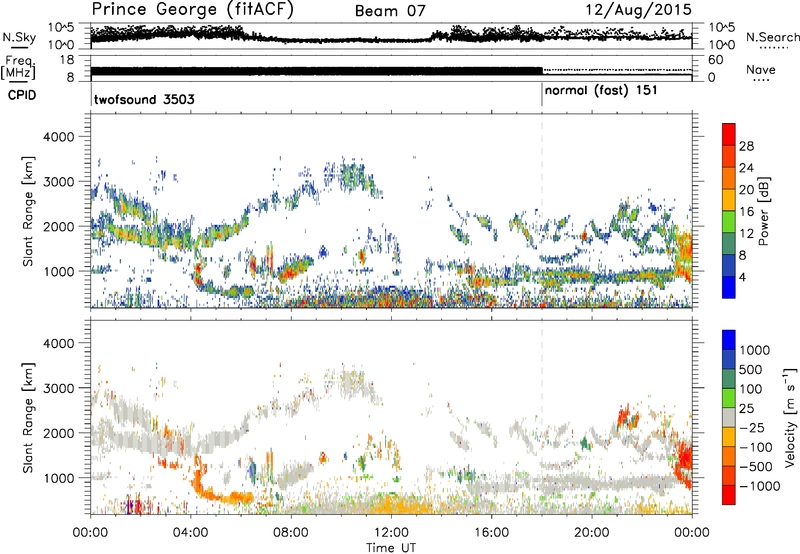The image size is (800, 554).
Task: Click the '04:00' time axis tick label
Action: point(190,533)
